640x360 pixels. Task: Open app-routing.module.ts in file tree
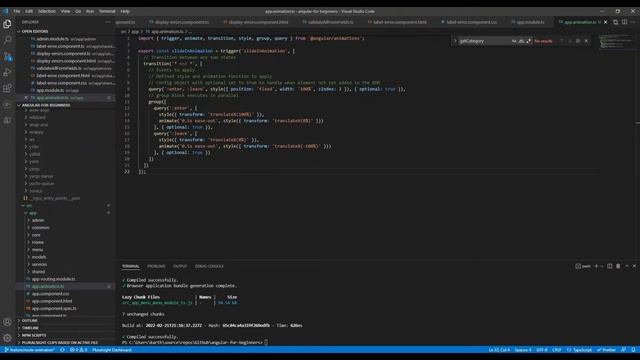(53, 279)
